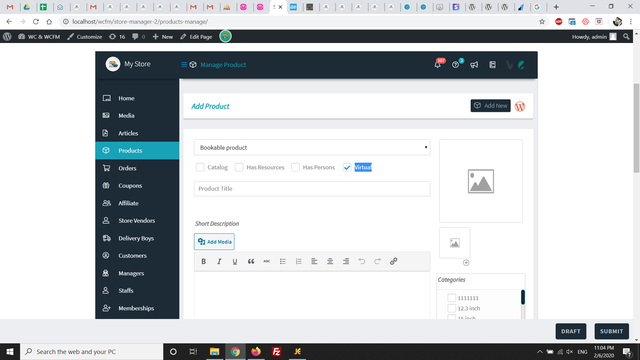
Task: Click the My Store logo
Action: point(113,64)
